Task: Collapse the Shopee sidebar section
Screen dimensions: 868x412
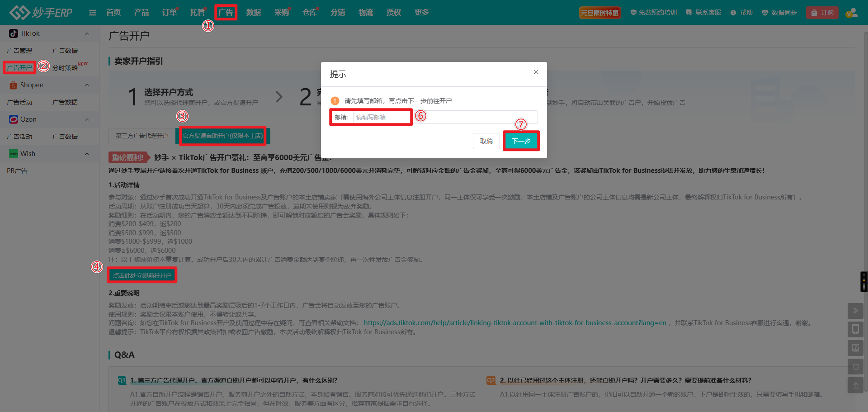Action: 87,85
